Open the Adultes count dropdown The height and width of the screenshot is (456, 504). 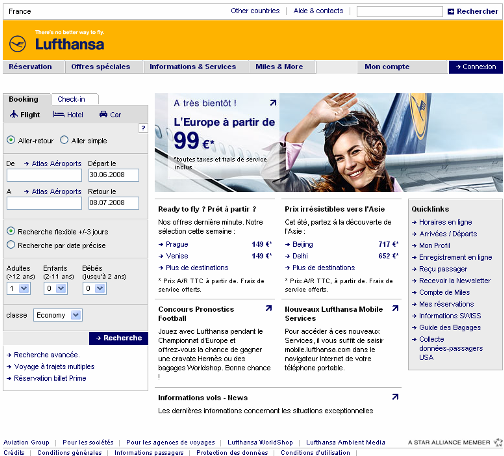pyautogui.click(x=19, y=288)
